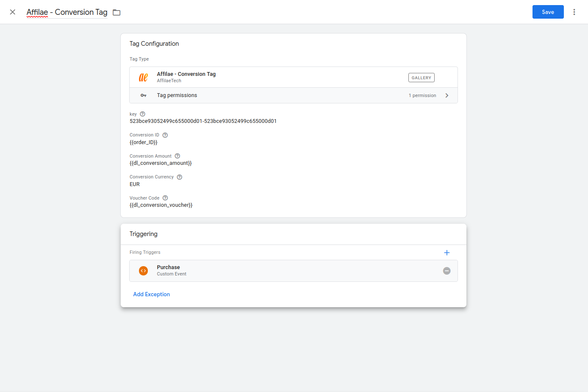Show help for Conversion Amount

coord(178,156)
